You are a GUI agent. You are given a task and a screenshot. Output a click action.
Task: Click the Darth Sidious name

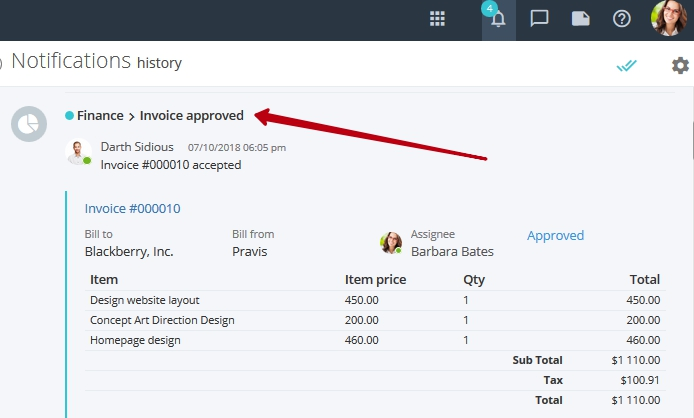click(x=137, y=147)
